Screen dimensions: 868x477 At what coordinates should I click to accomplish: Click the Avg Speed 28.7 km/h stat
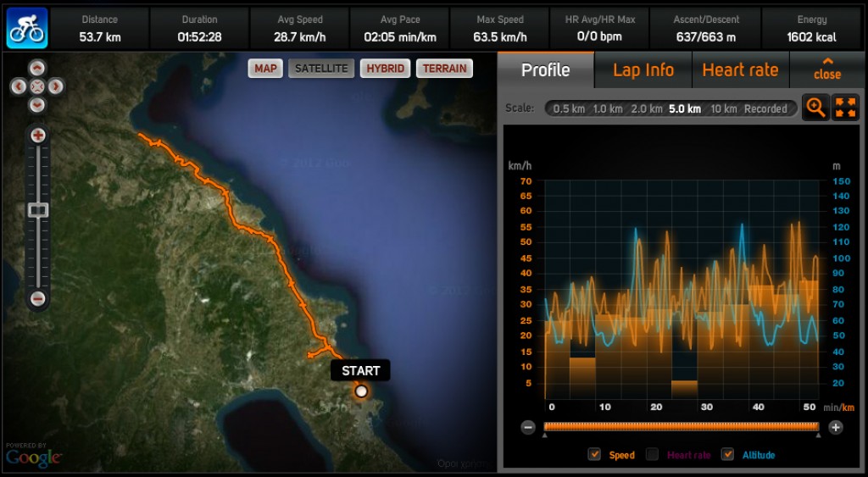point(299,28)
